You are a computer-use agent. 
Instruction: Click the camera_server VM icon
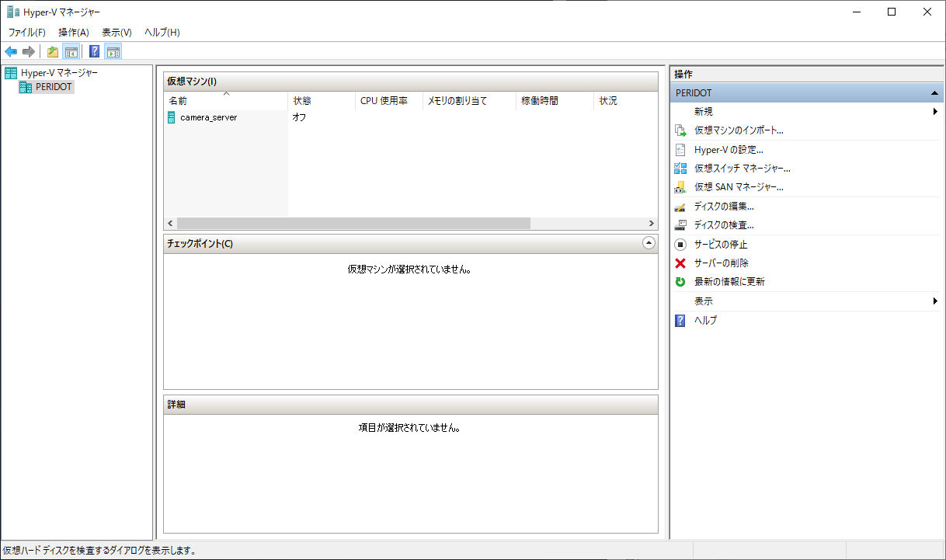172,117
